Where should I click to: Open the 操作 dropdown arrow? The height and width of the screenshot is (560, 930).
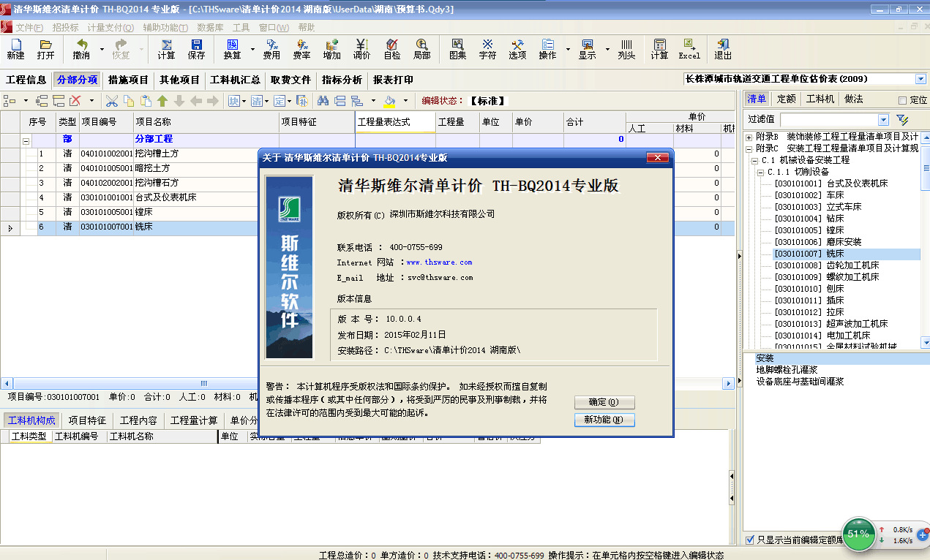click(568, 50)
